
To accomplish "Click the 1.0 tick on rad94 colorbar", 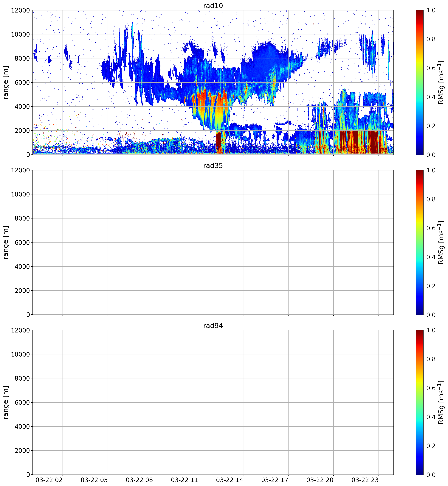I will click(x=431, y=330).
